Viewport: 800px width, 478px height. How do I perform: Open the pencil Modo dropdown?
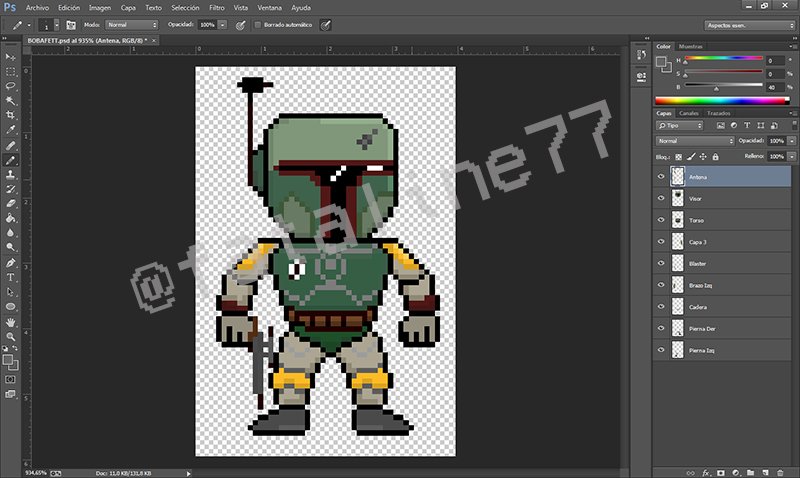(x=132, y=24)
